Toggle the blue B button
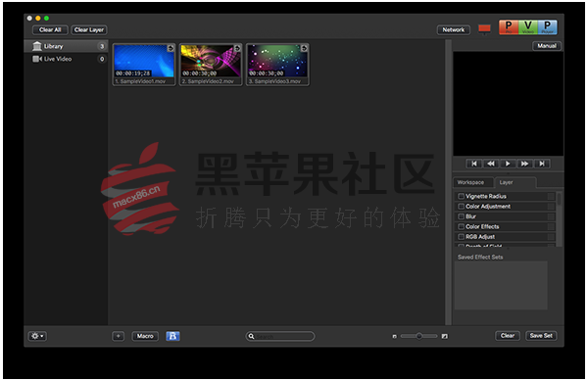Screen dimensions: 588x381 tap(172, 336)
